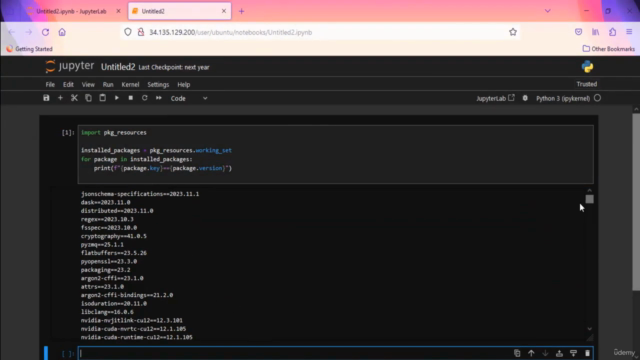Open the browser library icon
The image size is (640, 360).
[x=596, y=32]
